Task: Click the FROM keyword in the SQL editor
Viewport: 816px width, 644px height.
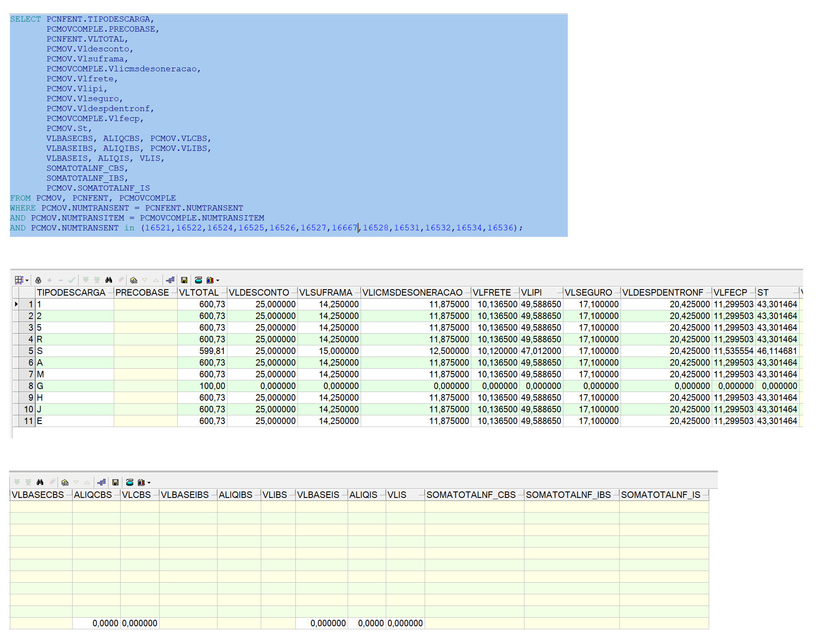Action: [x=20, y=198]
